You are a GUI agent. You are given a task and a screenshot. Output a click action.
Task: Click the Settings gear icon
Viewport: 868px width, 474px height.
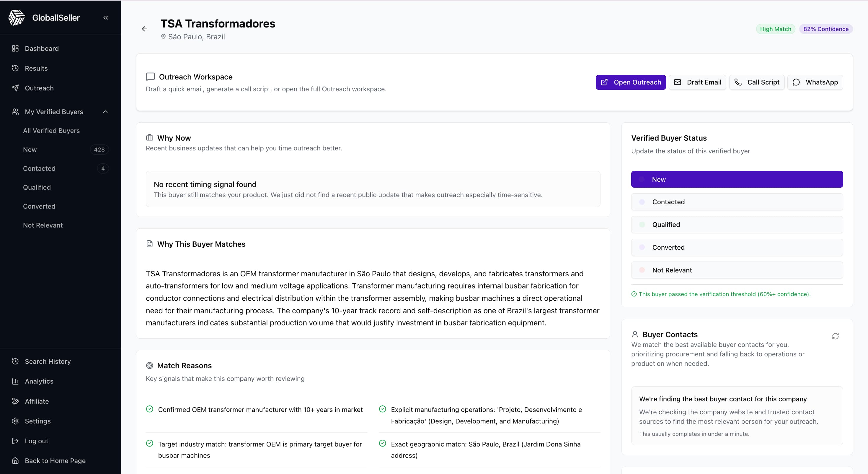pos(15,421)
